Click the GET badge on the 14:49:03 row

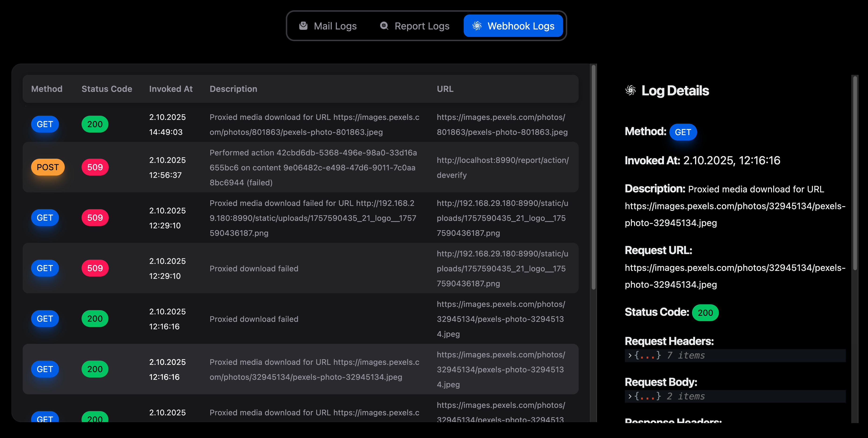pyautogui.click(x=45, y=124)
